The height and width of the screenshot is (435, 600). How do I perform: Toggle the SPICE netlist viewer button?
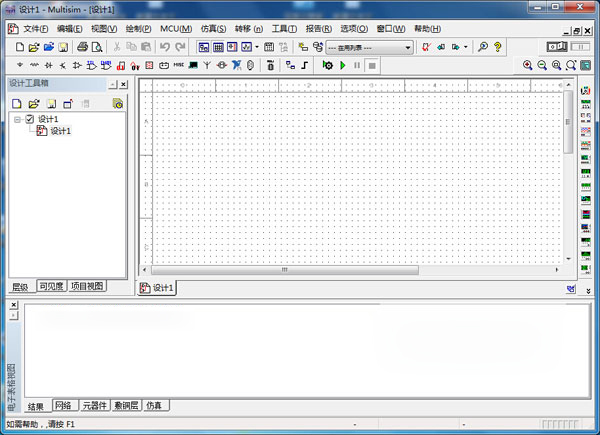pyautogui.click(x=232, y=47)
